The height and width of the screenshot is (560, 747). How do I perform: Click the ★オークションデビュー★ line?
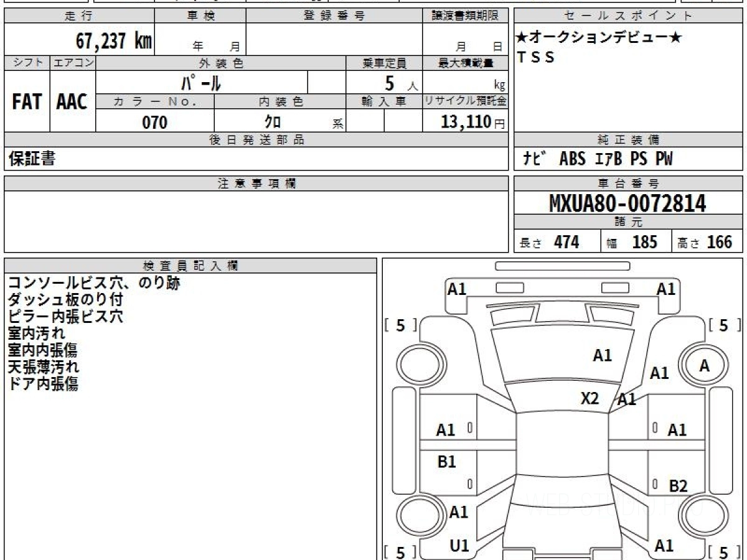coord(599,38)
